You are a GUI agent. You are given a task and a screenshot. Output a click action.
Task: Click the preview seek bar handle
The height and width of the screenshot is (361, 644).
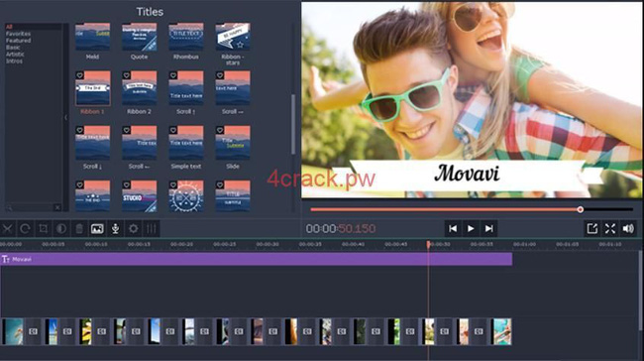(x=580, y=209)
